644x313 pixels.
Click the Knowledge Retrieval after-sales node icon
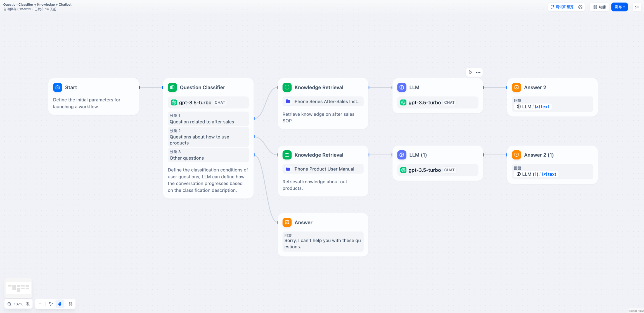(x=288, y=87)
